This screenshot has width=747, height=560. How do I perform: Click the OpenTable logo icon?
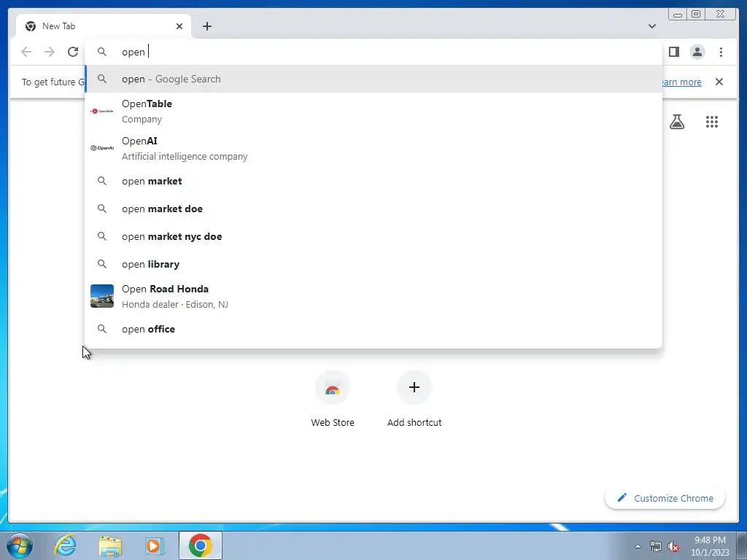(102, 111)
